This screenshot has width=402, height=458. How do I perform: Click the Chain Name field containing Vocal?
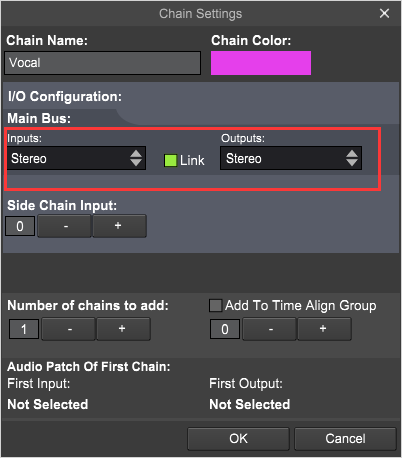[x=102, y=63]
